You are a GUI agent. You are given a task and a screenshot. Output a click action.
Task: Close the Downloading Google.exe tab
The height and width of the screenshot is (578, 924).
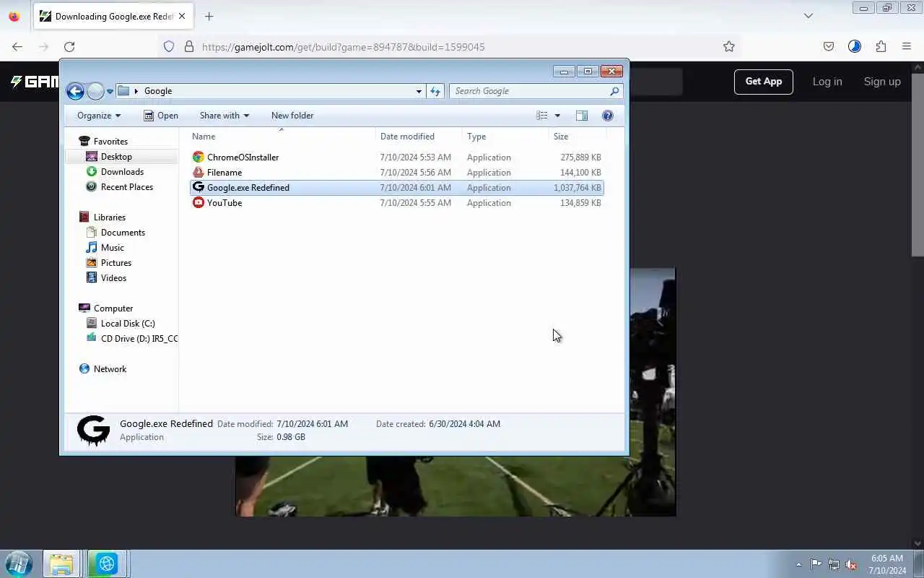tap(182, 16)
